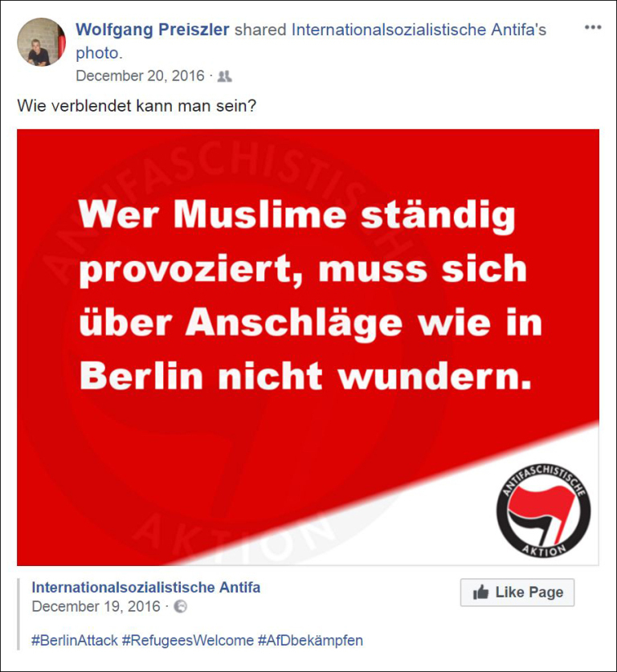The width and height of the screenshot is (617, 672).
Task: Click the caption "Wie verblendet kann man sein?"
Action: pos(137,105)
